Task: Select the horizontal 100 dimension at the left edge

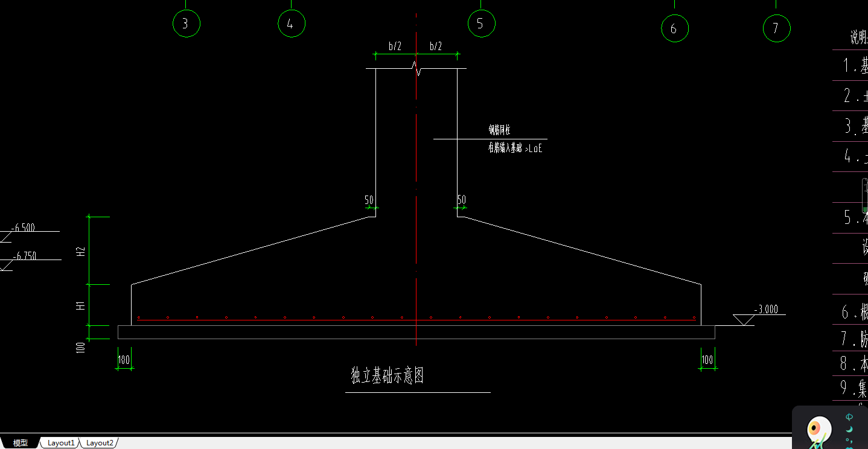Action: point(124,360)
